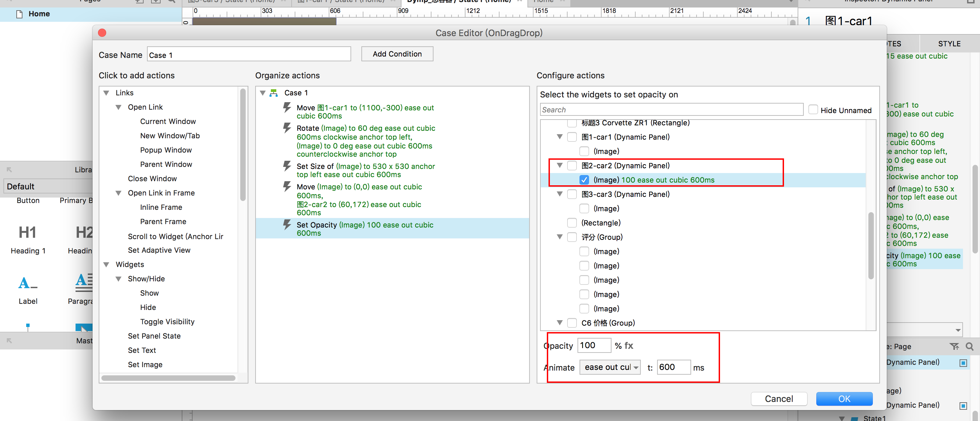This screenshot has width=980, height=421.
Task: Click the fx icon next to Opacity
Action: tap(628, 346)
